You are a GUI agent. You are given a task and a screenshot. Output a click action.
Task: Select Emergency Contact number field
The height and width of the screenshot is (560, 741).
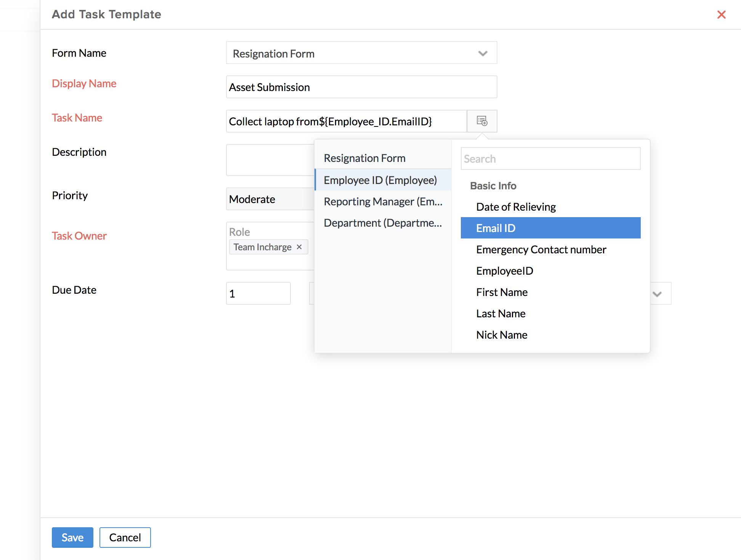click(x=541, y=250)
